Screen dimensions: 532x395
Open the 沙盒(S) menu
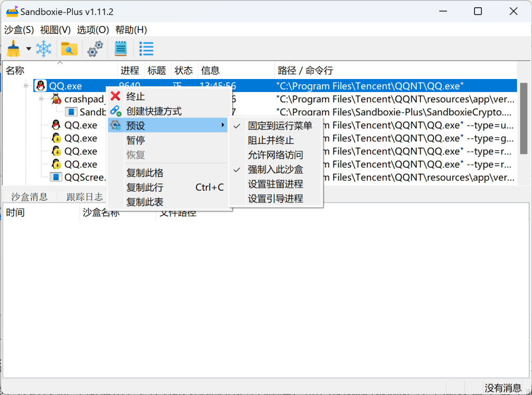(x=19, y=30)
